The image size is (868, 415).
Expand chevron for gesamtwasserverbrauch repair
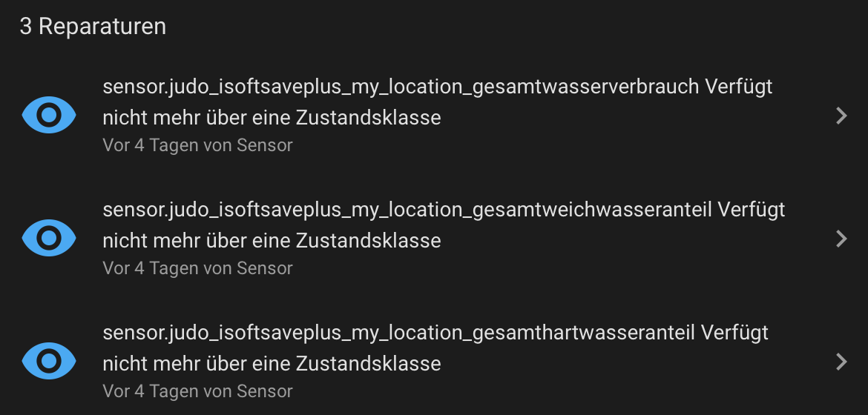pos(841,115)
